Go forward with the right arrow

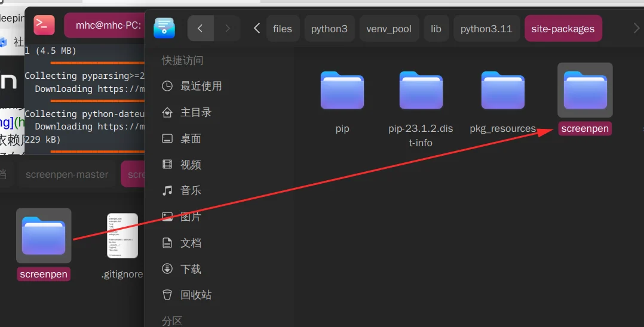click(x=227, y=28)
